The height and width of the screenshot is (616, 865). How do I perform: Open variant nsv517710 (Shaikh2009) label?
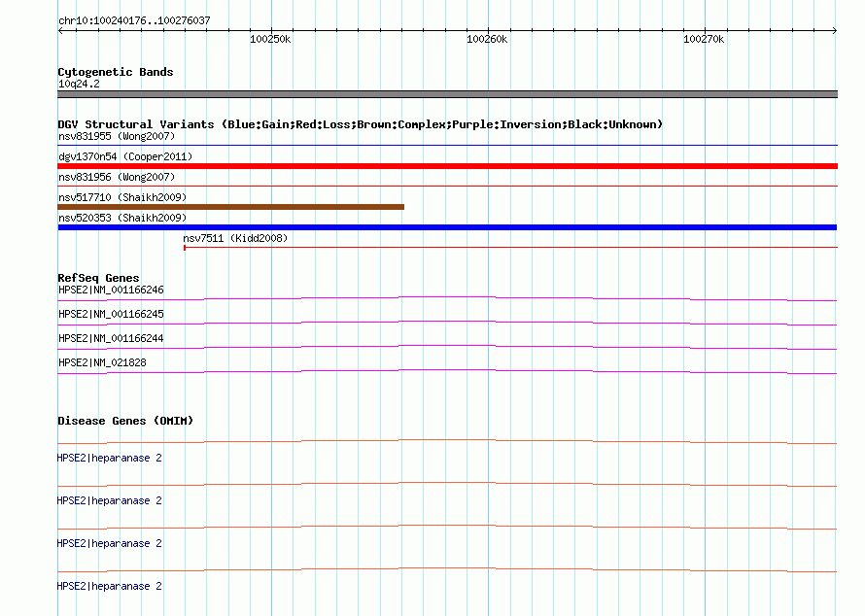(x=122, y=197)
